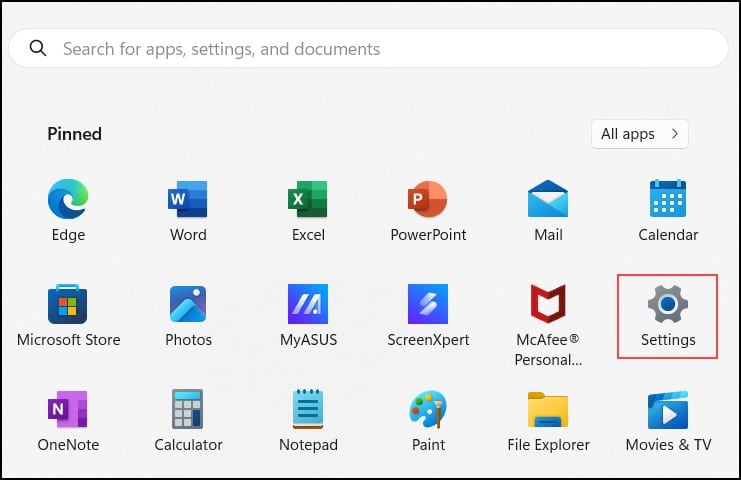Launch the MyASUS app
The width and height of the screenshot is (741, 480).
[x=308, y=316]
